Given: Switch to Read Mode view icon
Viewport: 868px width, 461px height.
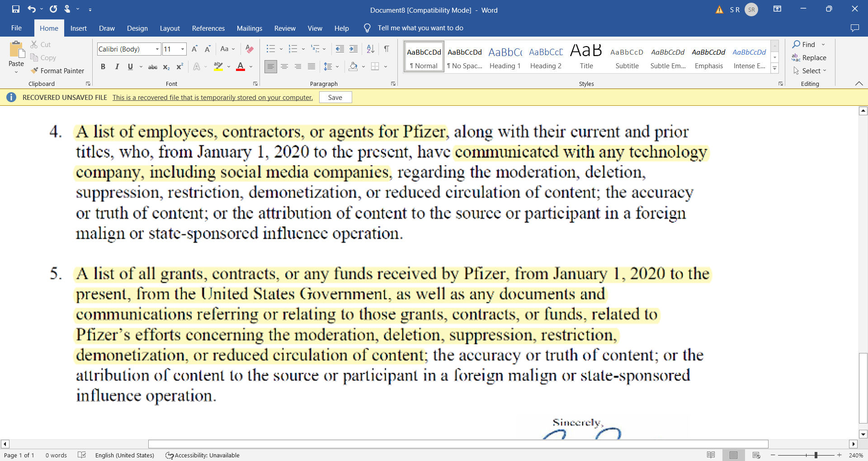Looking at the screenshot, I should (711, 455).
